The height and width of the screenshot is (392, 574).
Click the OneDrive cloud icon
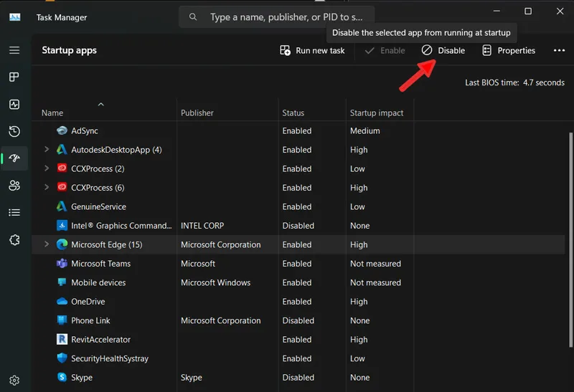pos(62,301)
